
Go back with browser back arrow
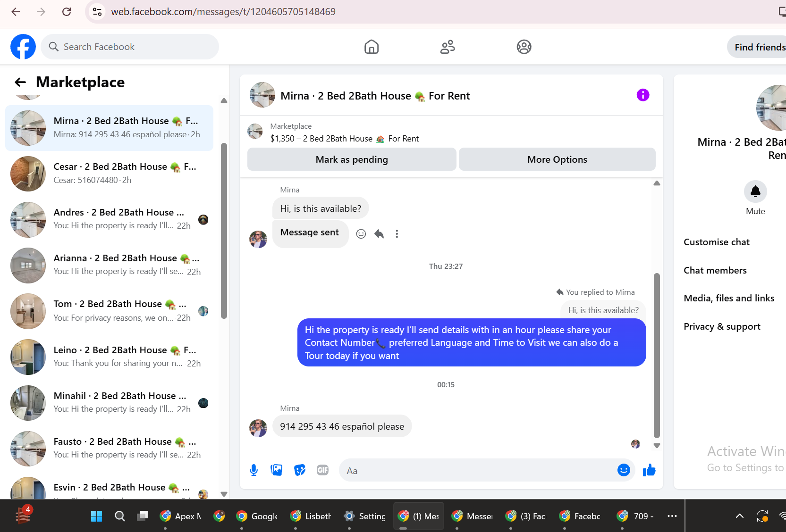[16, 12]
